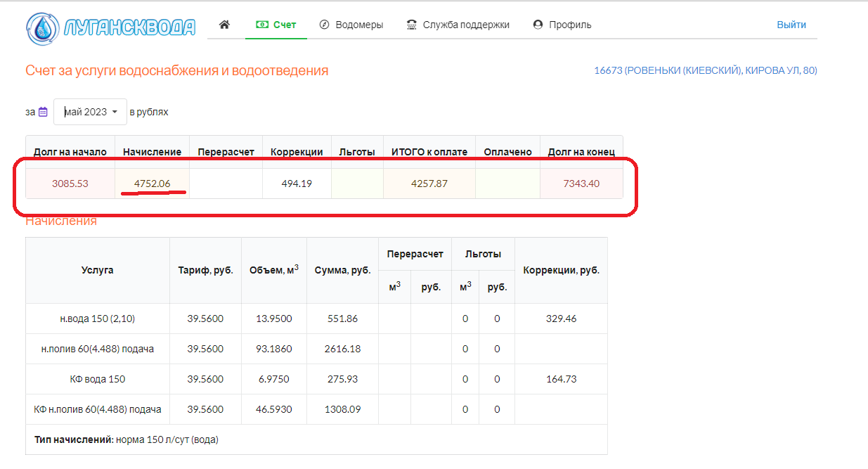Open Служба поддержки tab
Viewport: 868px width, 469px height.
coord(458,25)
